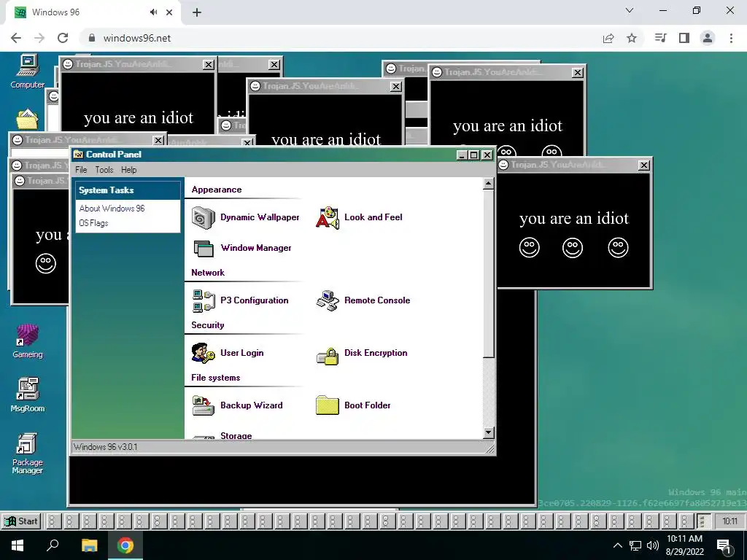Open the Backup Wizard icon
This screenshot has height=560, width=747.
click(204, 405)
